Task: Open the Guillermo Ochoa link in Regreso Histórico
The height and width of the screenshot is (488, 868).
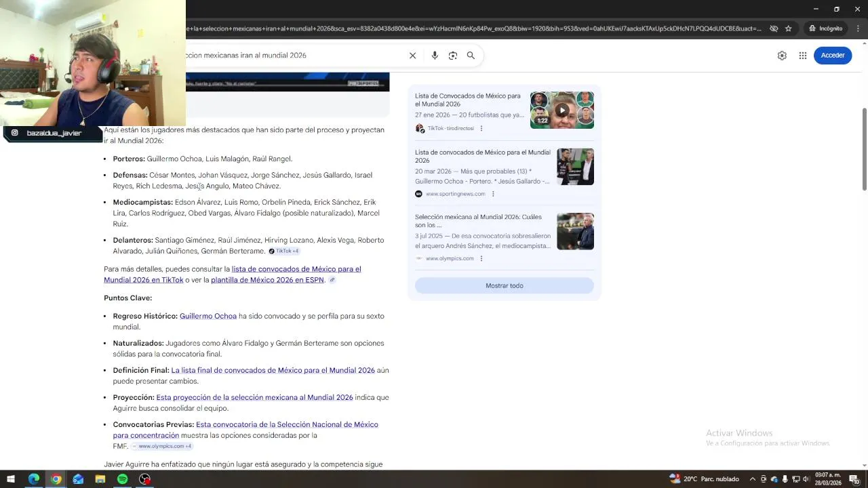Action: [208, 317]
